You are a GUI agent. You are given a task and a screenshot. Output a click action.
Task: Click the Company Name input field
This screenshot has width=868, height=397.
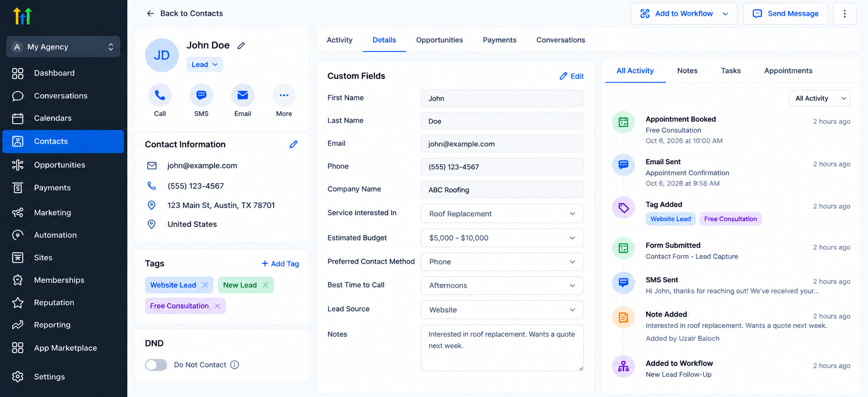(502, 190)
